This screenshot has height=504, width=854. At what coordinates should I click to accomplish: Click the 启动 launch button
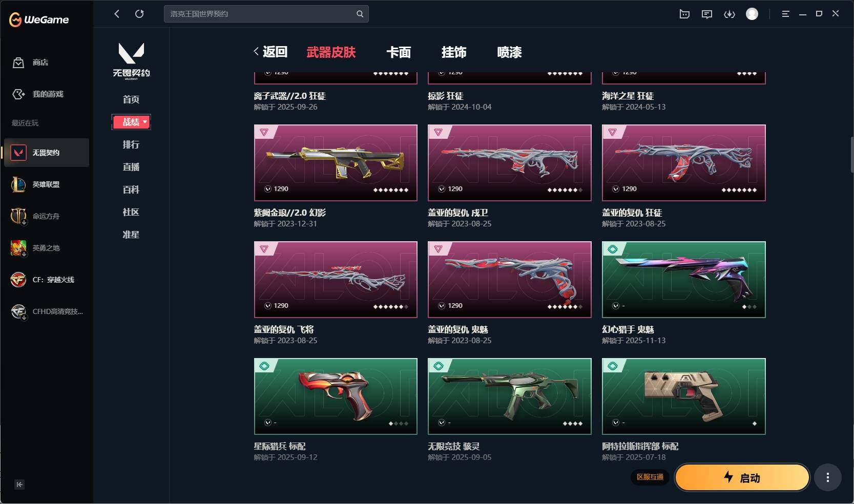[742, 478]
